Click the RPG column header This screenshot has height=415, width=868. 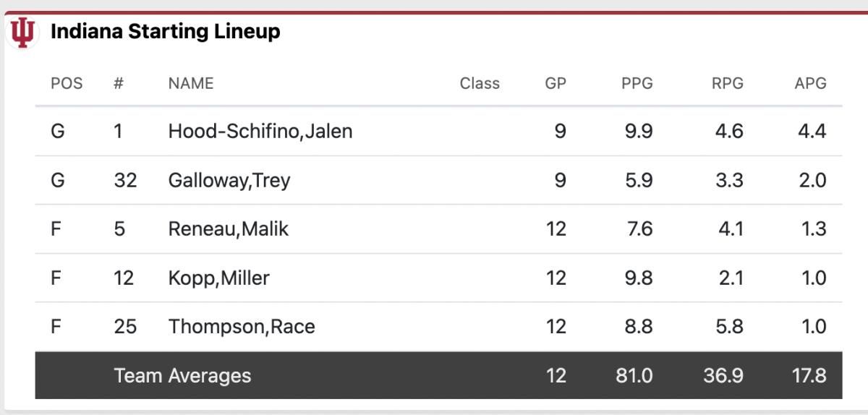(728, 83)
